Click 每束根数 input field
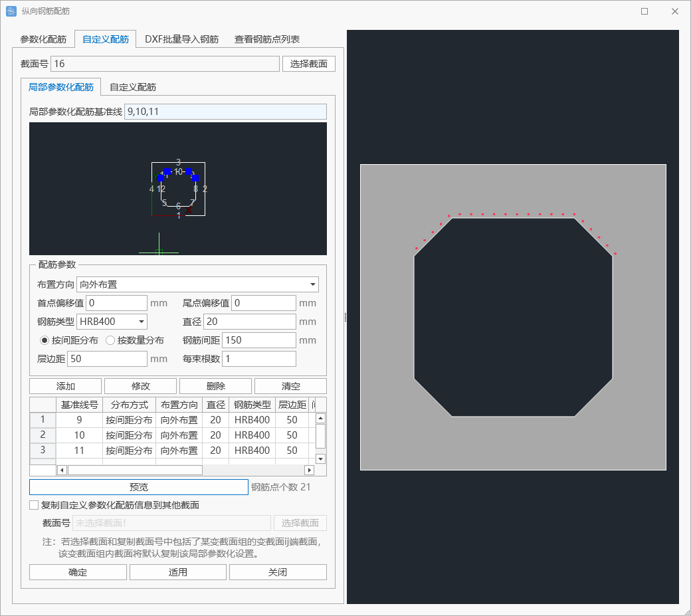The width and height of the screenshot is (691, 616). [x=258, y=359]
